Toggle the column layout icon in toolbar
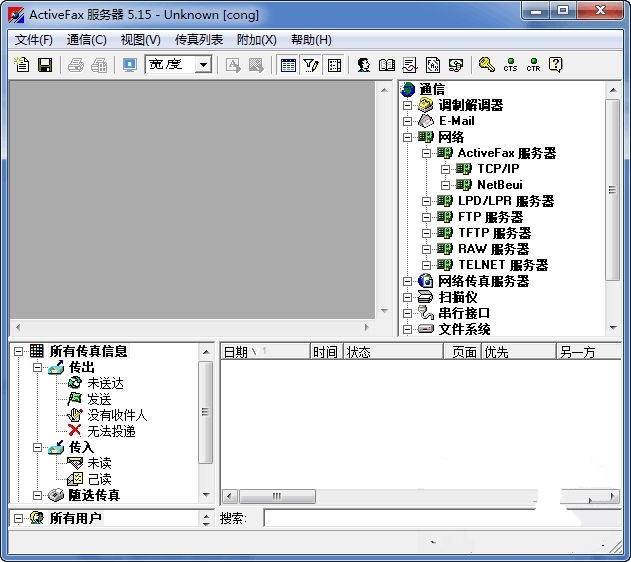631x562 pixels. point(334,65)
